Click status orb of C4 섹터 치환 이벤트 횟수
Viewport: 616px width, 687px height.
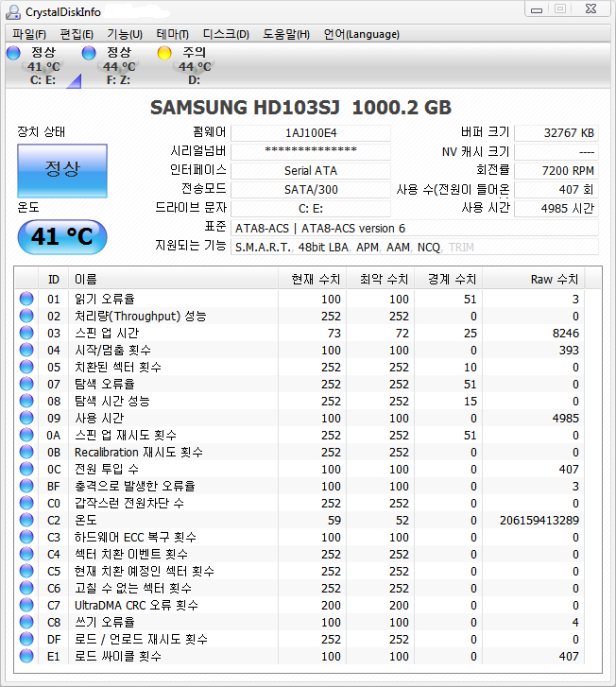26,554
